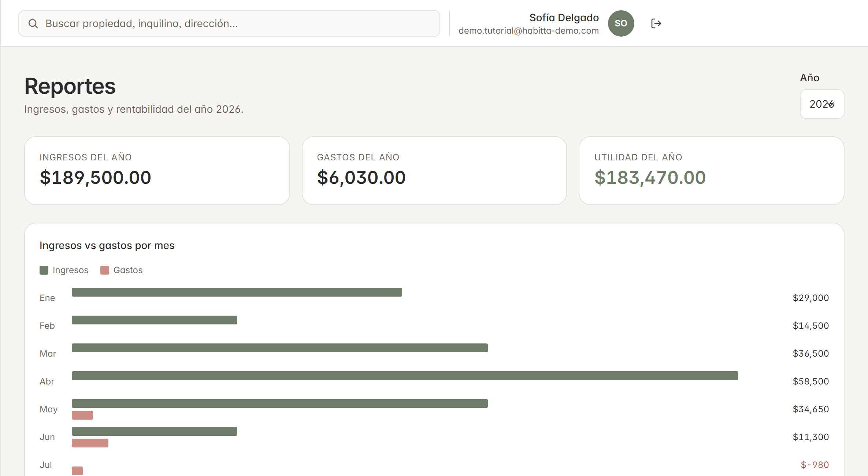The width and height of the screenshot is (868, 476).
Task: Click the $29,000 value for Ene
Action: pos(811,298)
